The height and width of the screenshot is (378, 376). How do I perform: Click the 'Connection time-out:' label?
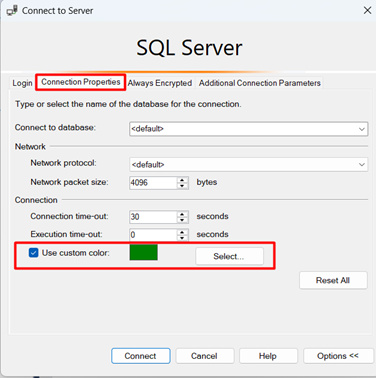(69, 216)
